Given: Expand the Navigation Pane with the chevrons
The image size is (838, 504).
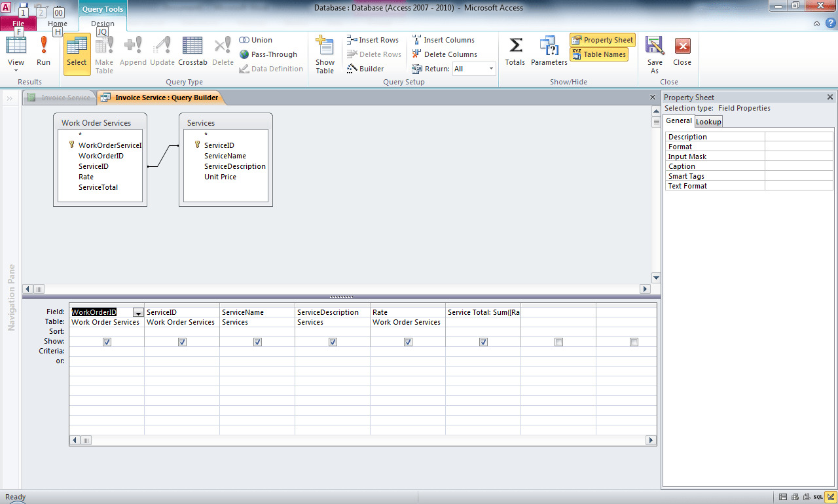Looking at the screenshot, I should pyautogui.click(x=10, y=98).
